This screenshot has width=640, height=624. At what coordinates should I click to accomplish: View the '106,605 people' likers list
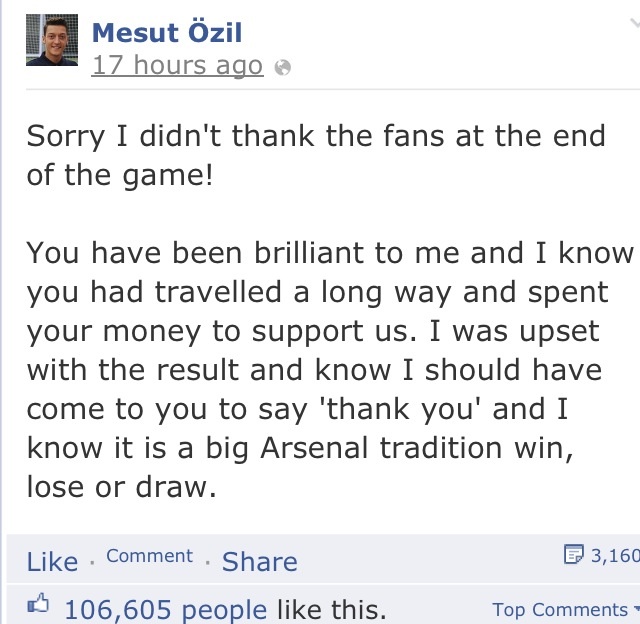pyautogui.click(x=166, y=609)
